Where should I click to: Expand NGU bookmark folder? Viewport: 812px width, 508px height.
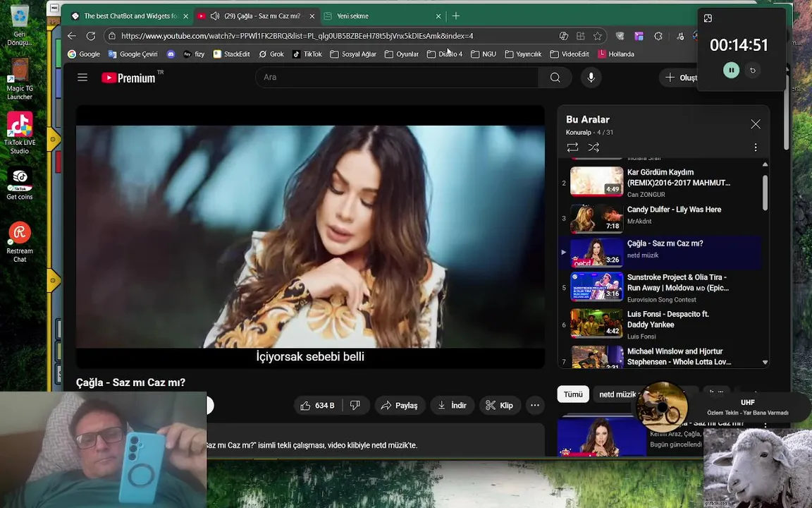coord(484,54)
